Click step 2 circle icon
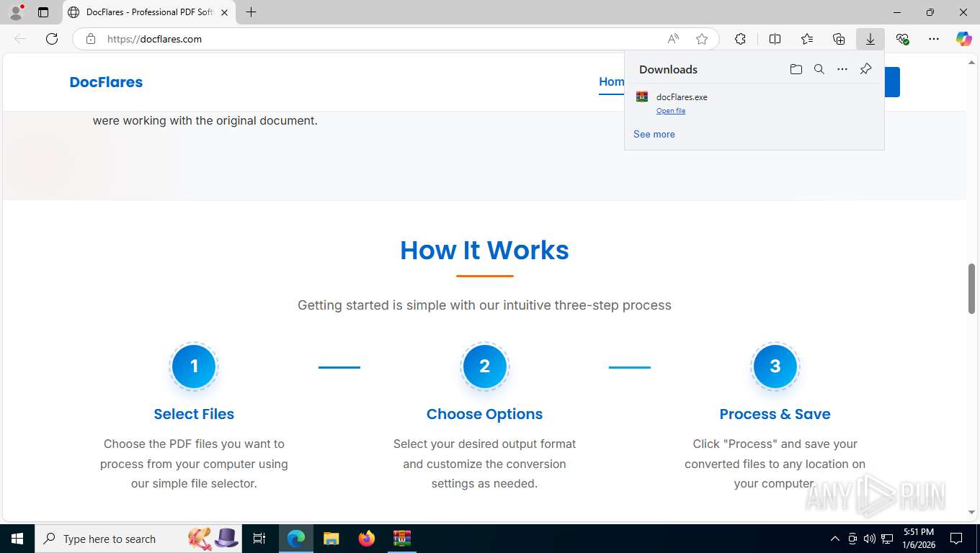Viewport: 980px width, 553px height. (485, 367)
